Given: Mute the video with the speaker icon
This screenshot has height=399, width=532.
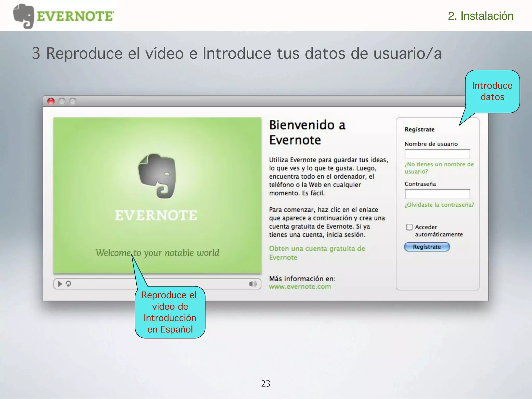Looking at the screenshot, I should [253, 284].
